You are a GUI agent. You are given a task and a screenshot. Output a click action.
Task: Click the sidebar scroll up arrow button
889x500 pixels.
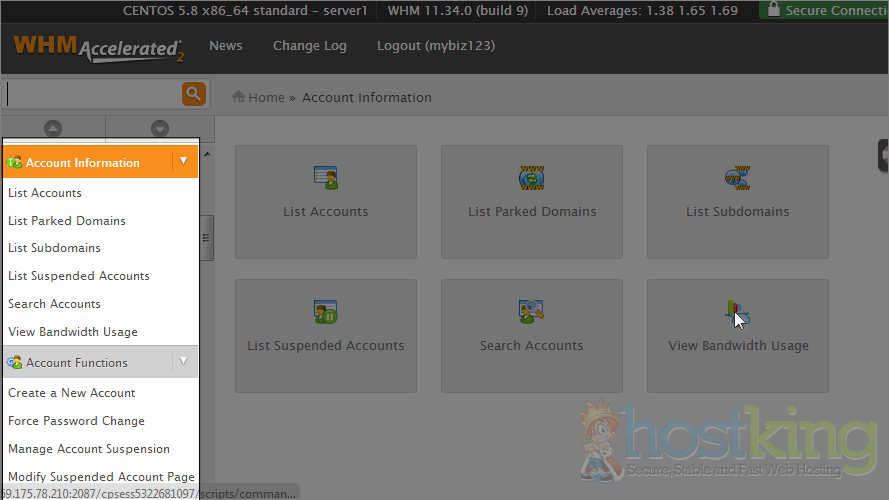(53, 128)
